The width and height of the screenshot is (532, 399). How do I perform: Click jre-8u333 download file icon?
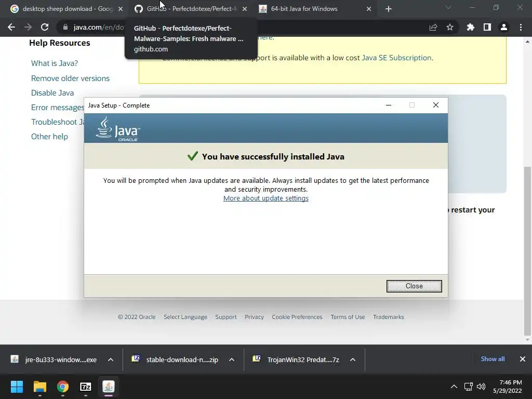click(15, 359)
